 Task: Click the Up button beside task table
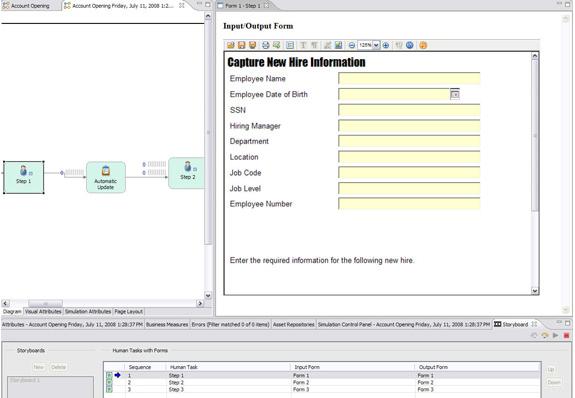[550, 370]
